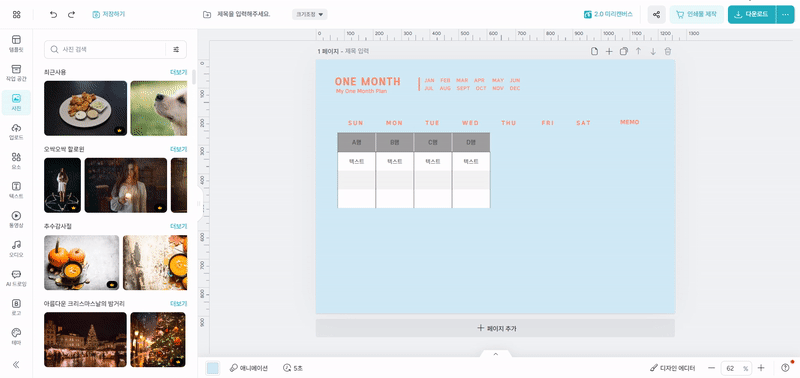Viewport: 800px width, 378px height.
Task: Click the 애니메이션 animation button
Action: point(248,368)
